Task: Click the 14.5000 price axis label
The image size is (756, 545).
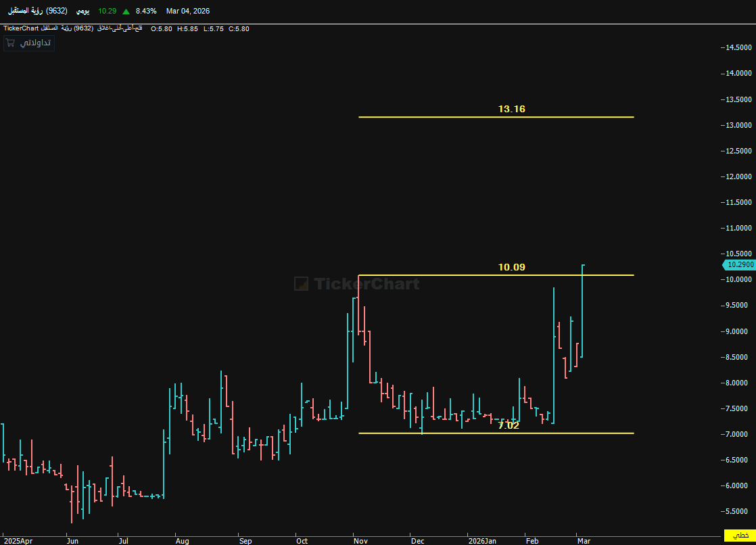Action: tap(738, 47)
